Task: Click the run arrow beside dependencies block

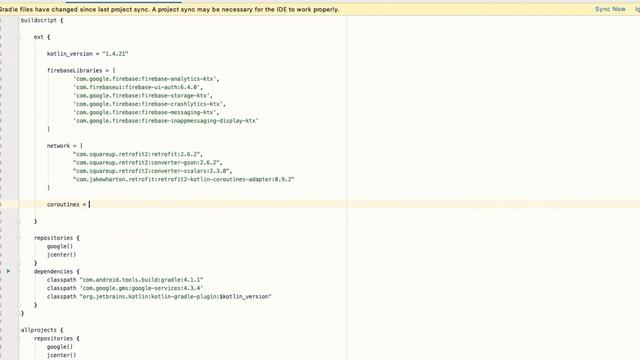Action: tap(8, 271)
